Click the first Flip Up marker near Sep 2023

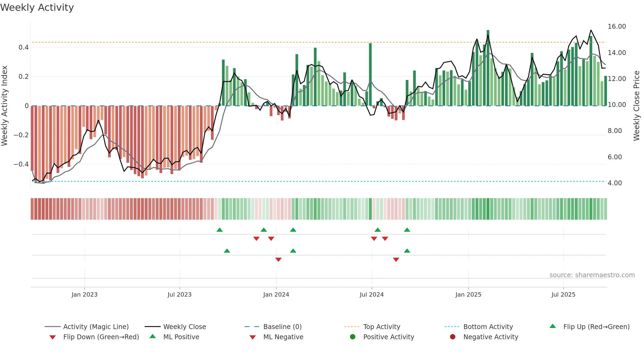219,230
